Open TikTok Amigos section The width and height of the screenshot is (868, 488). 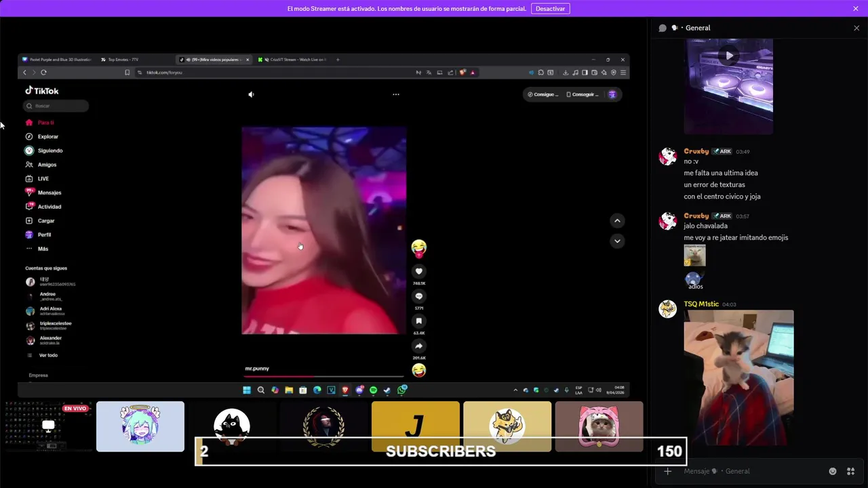coord(41,165)
